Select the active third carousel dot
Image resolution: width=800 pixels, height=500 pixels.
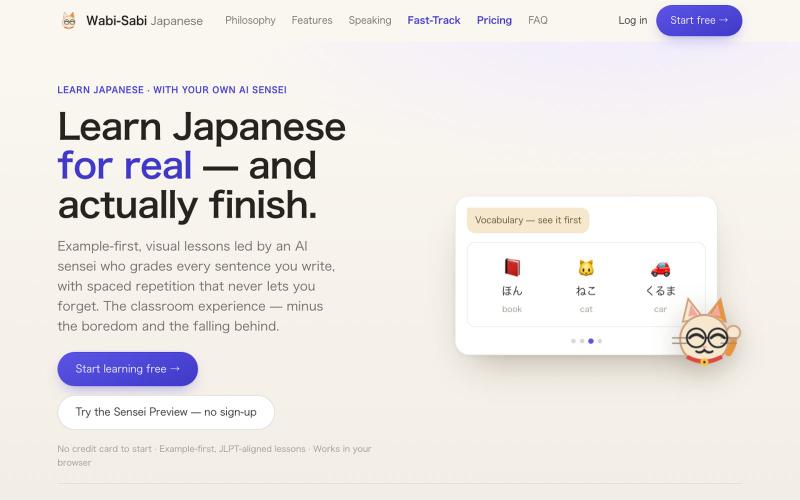(591, 341)
